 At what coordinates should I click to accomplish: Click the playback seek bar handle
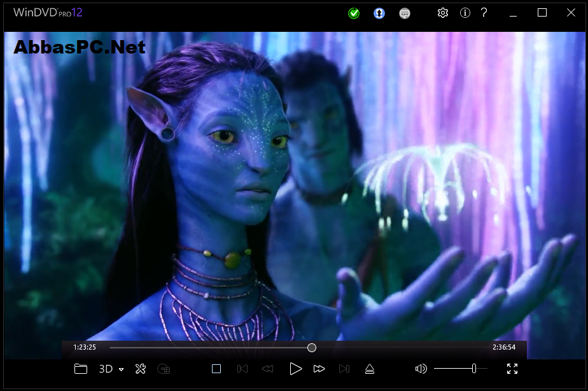[312, 348]
